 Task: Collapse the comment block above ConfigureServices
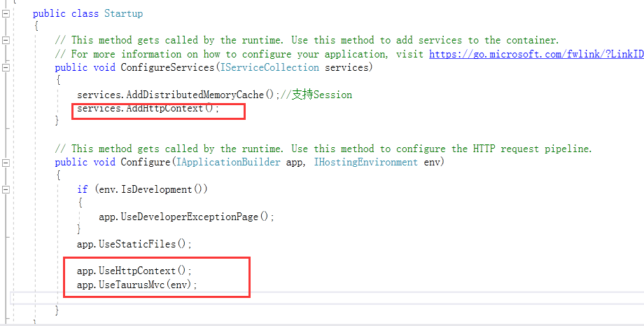click(x=6, y=40)
